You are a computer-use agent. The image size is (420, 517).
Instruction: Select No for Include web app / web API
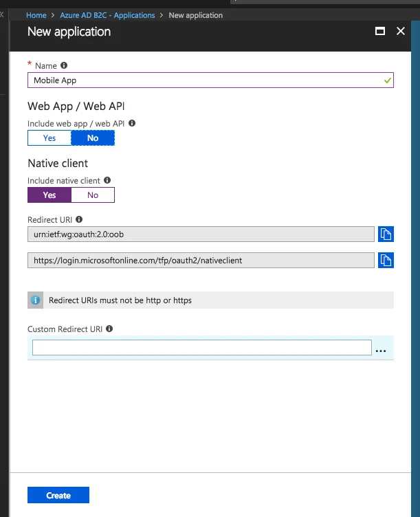pyautogui.click(x=93, y=137)
